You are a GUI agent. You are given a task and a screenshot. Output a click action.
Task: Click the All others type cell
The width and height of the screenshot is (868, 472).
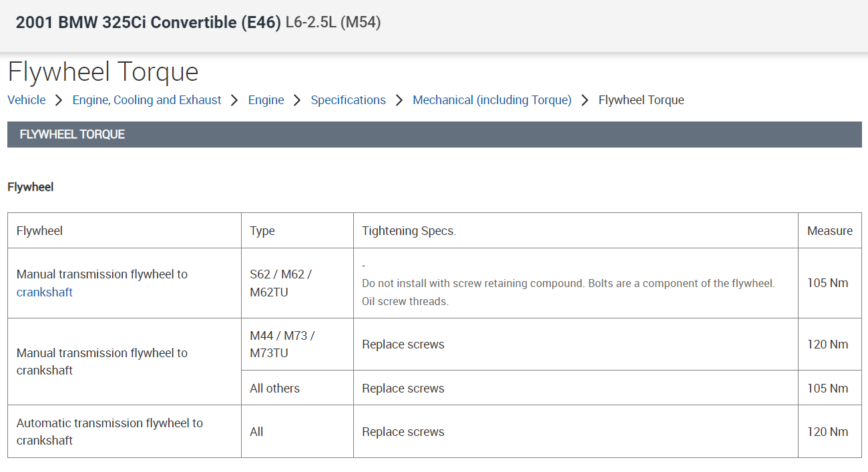(274, 389)
